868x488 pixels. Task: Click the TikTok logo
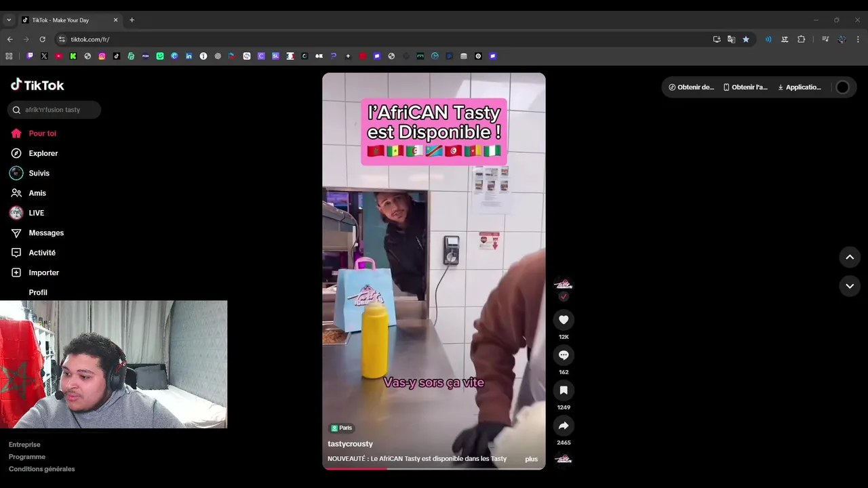37,85
